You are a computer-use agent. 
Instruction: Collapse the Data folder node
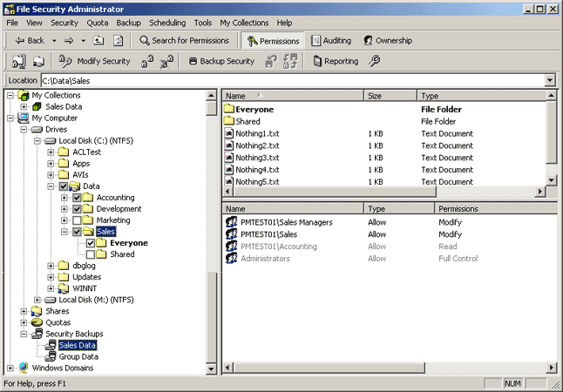(51, 186)
